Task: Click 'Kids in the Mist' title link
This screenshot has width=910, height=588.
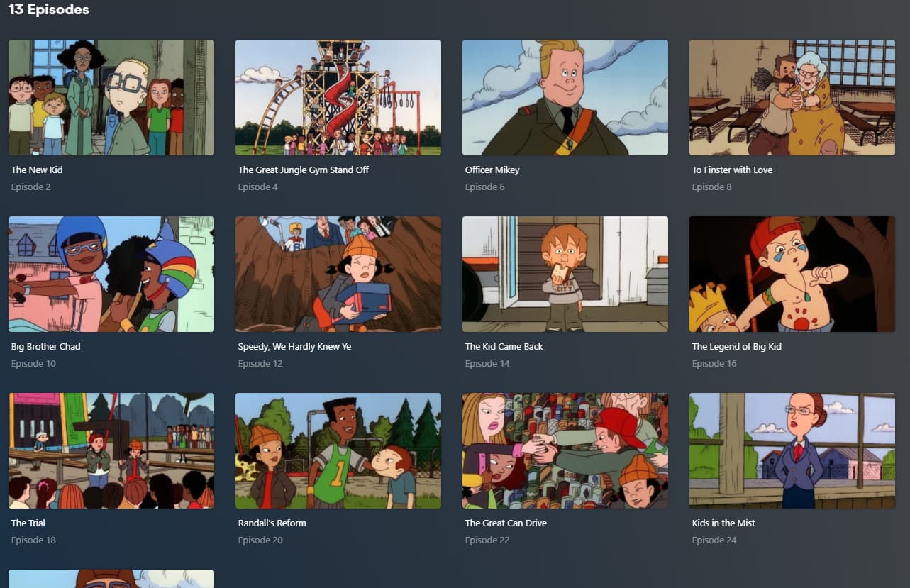Action: click(x=723, y=523)
